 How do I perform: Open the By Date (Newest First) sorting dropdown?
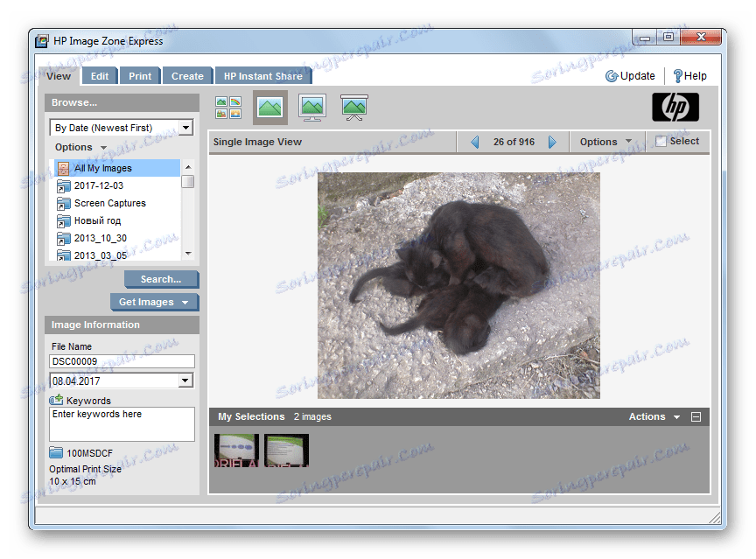(x=186, y=128)
